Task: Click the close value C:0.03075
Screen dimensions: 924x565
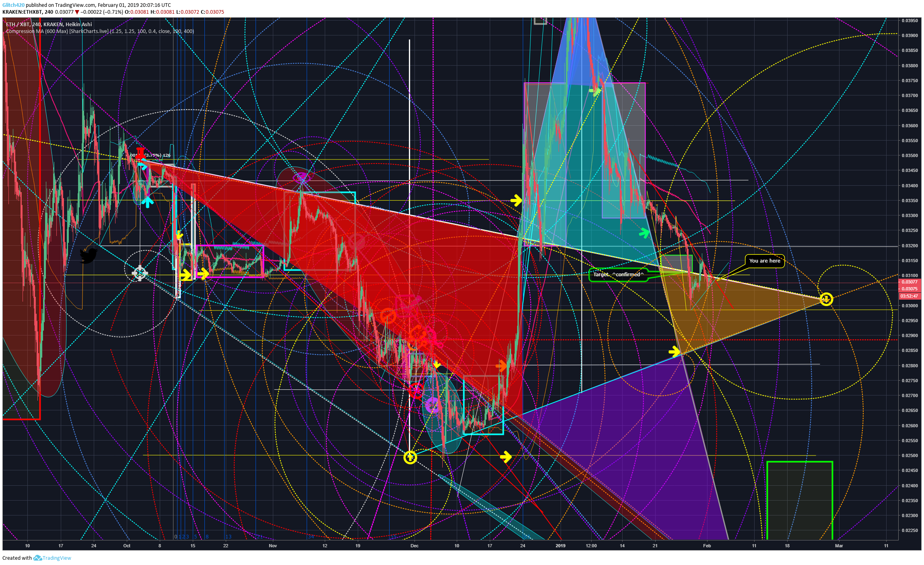Action: point(212,12)
